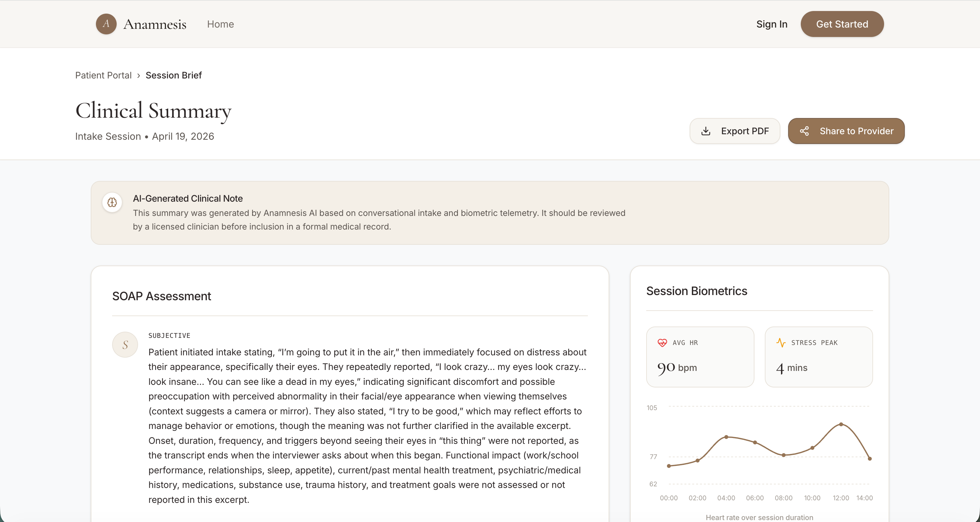Screen dimensions: 980x522
Task: Select the Session Brief breadcrumb item
Action: [x=173, y=76]
